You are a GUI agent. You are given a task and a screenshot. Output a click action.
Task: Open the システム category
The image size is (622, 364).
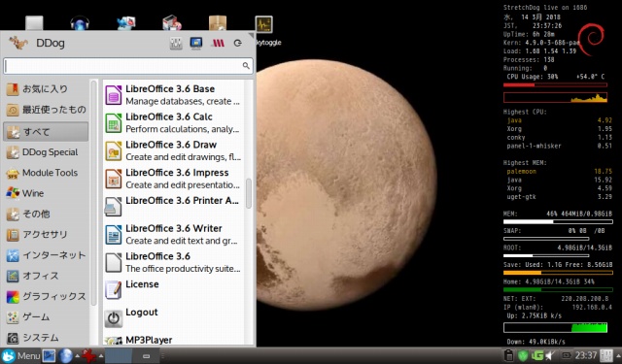pos(46,338)
